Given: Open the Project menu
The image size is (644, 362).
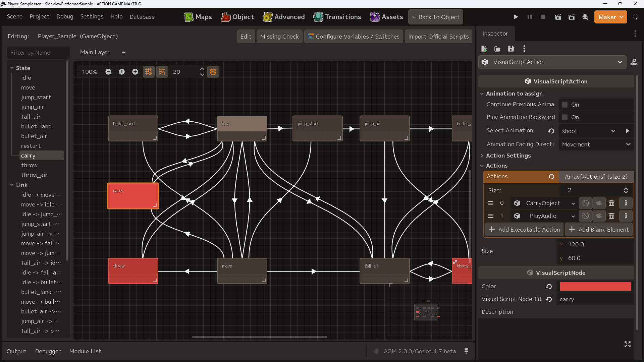Looking at the screenshot, I should pyautogui.click(x=39, y=17).
